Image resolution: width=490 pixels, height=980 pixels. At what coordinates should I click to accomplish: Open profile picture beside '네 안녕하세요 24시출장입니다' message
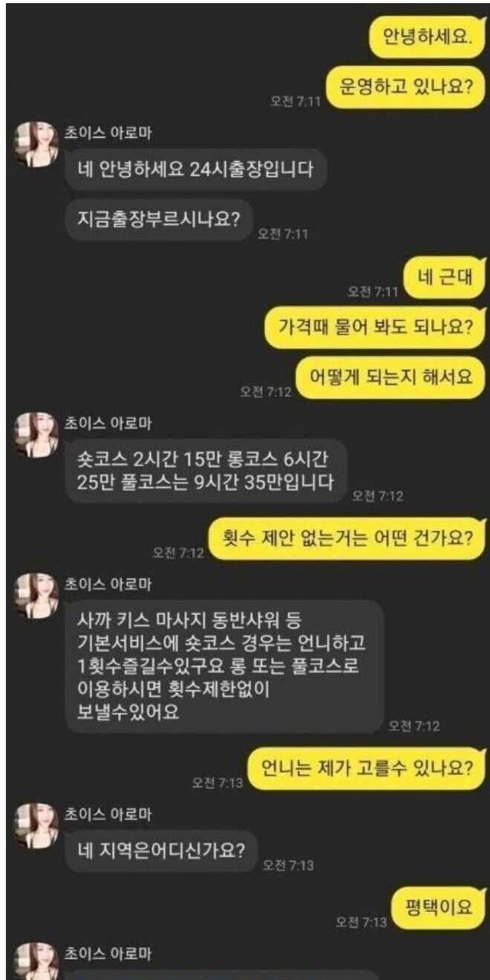37,143
